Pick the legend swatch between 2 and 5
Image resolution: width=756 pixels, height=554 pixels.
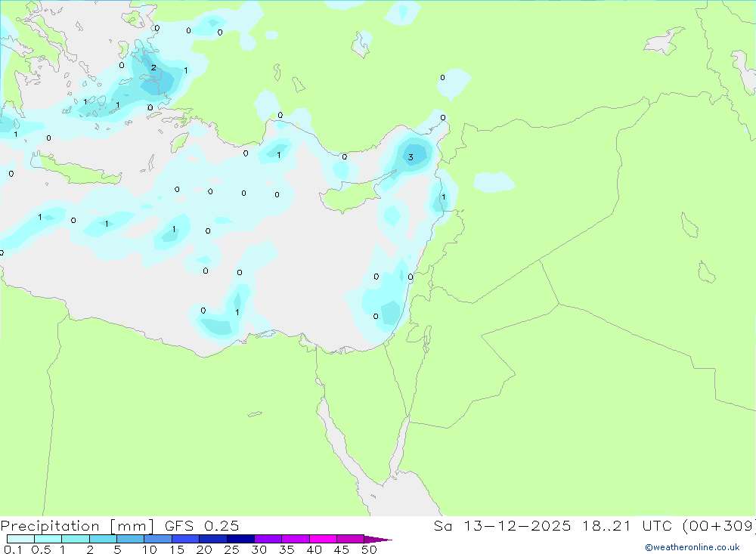point(103,539)
